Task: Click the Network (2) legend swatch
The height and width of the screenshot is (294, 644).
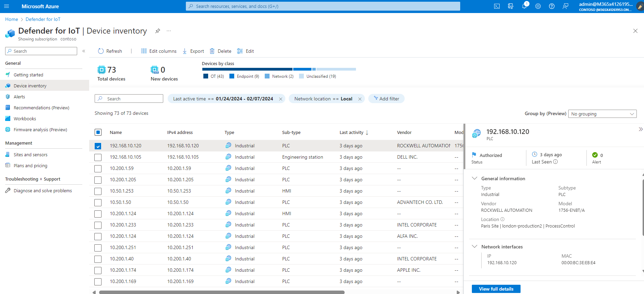Action: (x=267, y=76)
